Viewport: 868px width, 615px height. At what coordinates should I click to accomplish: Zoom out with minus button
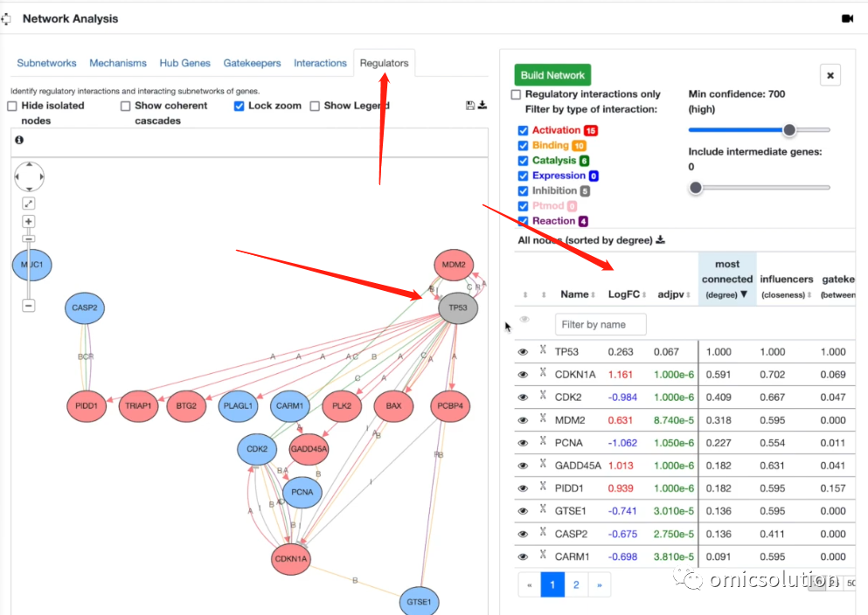[29, 305]
